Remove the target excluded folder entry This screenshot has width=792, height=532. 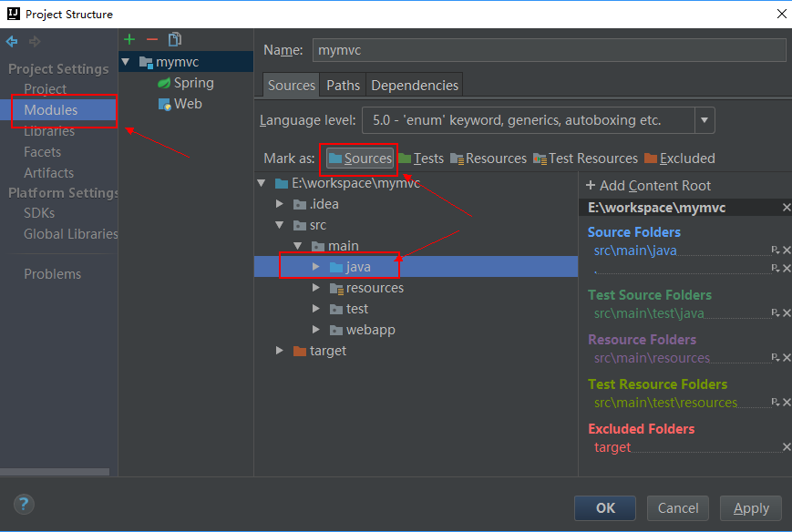[x=787, y=447]
